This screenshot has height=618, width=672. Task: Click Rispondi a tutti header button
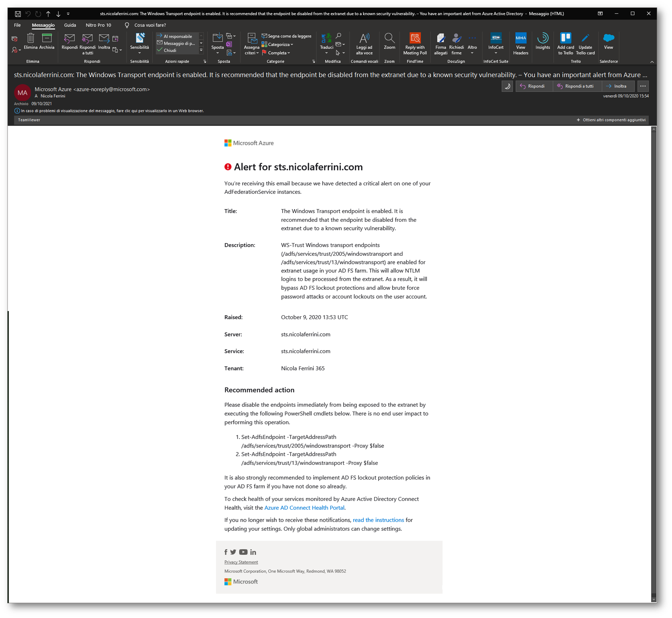(577, 86)
